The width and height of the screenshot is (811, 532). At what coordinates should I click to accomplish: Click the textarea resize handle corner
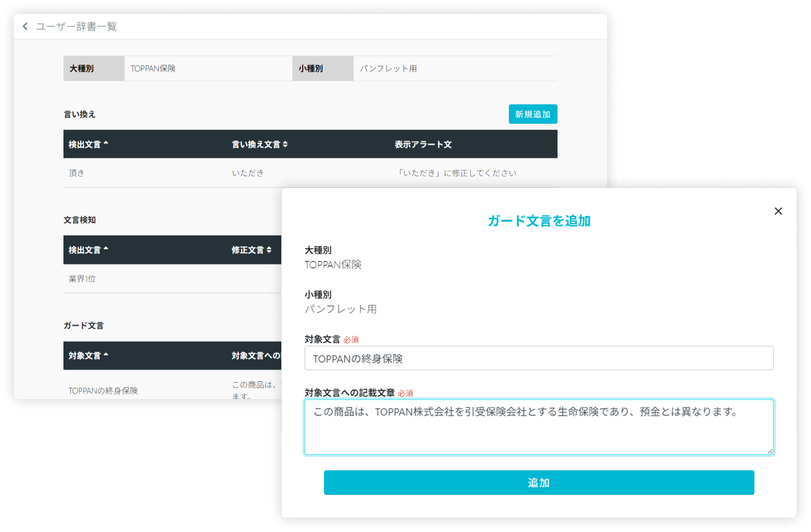click(x=770, y=451)
